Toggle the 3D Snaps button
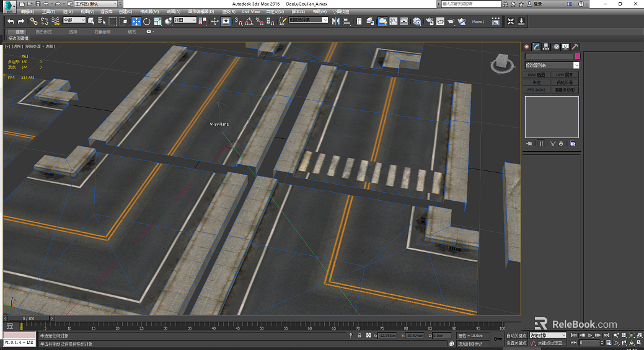This screenshot has width=644, height=350. (x=238, y=21)
